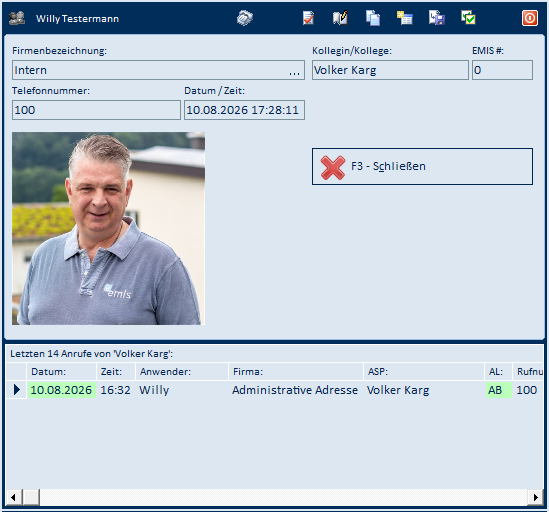Click the Zeit: column header
549x512 pixels.
point(116,372)
